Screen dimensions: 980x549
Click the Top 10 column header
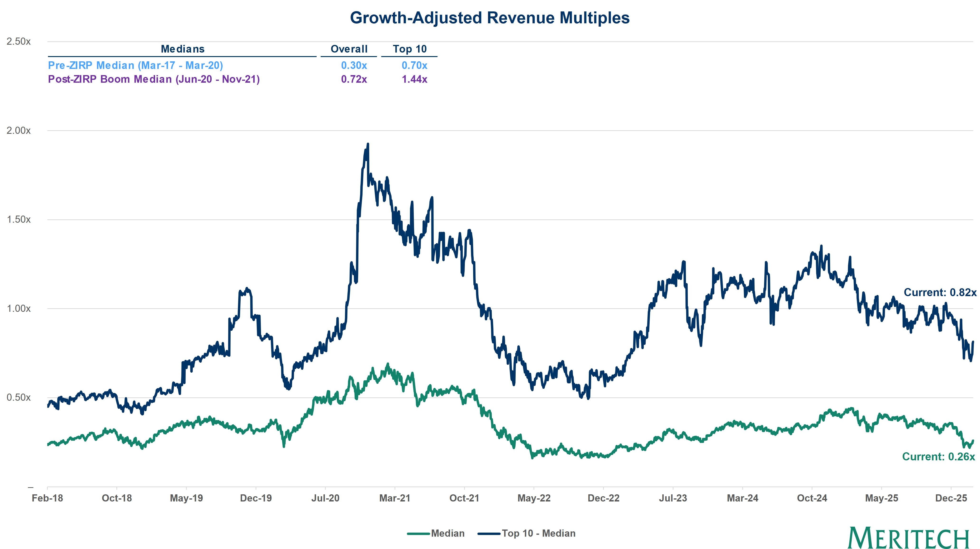tap(410, 49)
